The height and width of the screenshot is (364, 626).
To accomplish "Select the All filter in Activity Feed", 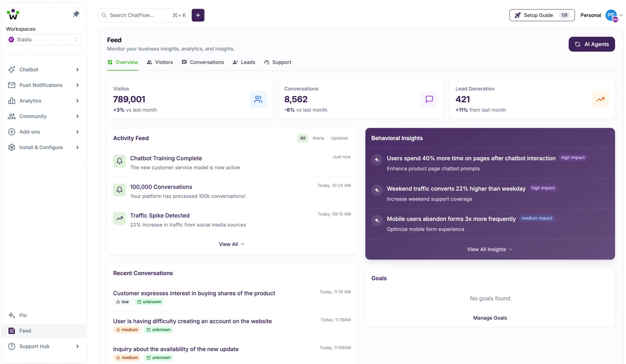I will coord(302,138).
